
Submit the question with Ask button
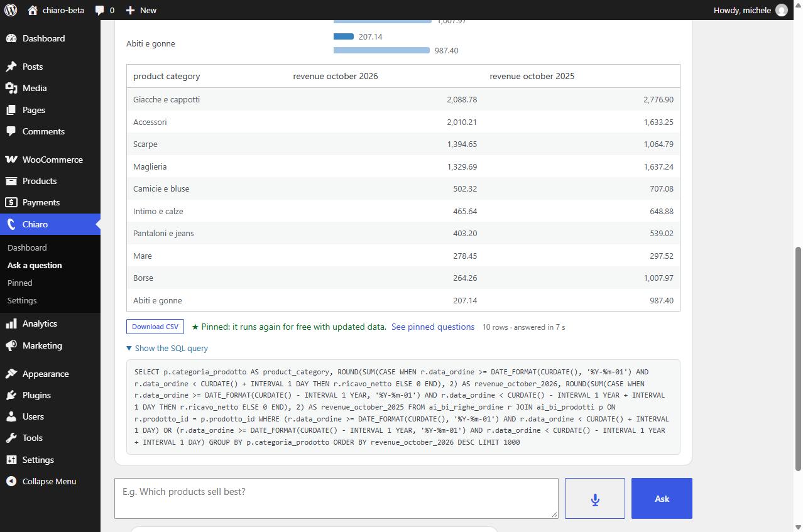click(x=662, y=499)
